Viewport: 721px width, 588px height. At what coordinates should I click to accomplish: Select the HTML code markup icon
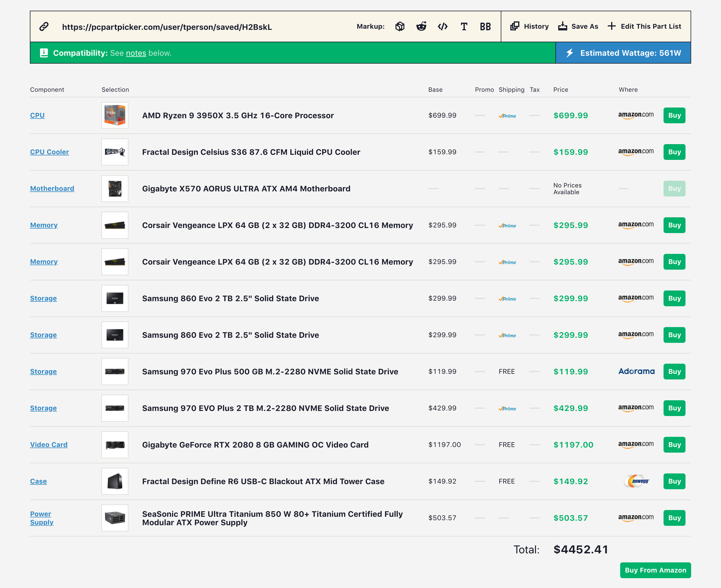tap(442, 26)
